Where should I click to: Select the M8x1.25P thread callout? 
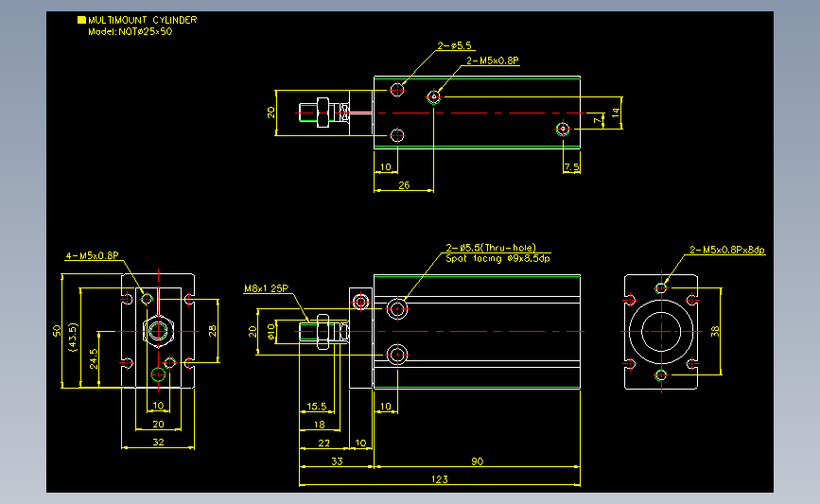(266, 288)
